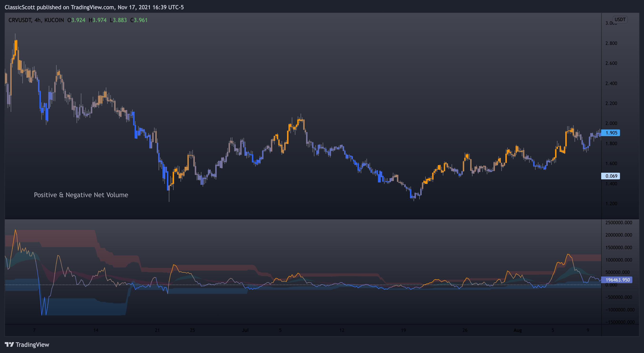The height and width of the screenshot is (353, 644).
Task: Click the 1.905 current price label
Action: click(610, 133)
